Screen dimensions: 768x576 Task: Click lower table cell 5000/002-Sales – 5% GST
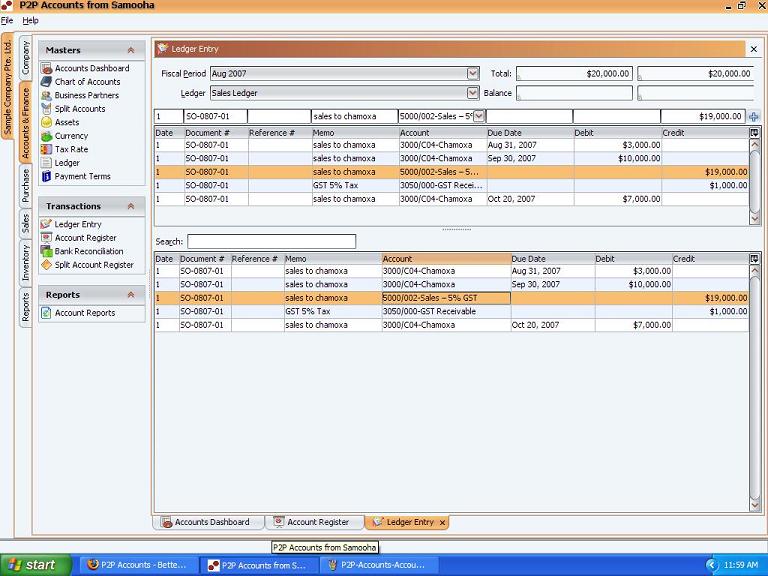[x=446, y=298]
